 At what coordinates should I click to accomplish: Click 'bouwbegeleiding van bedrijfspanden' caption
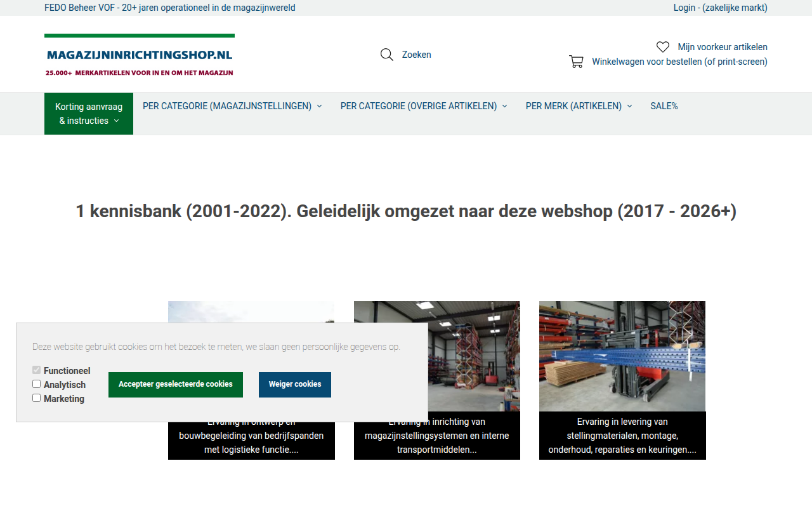pos(251,436)
